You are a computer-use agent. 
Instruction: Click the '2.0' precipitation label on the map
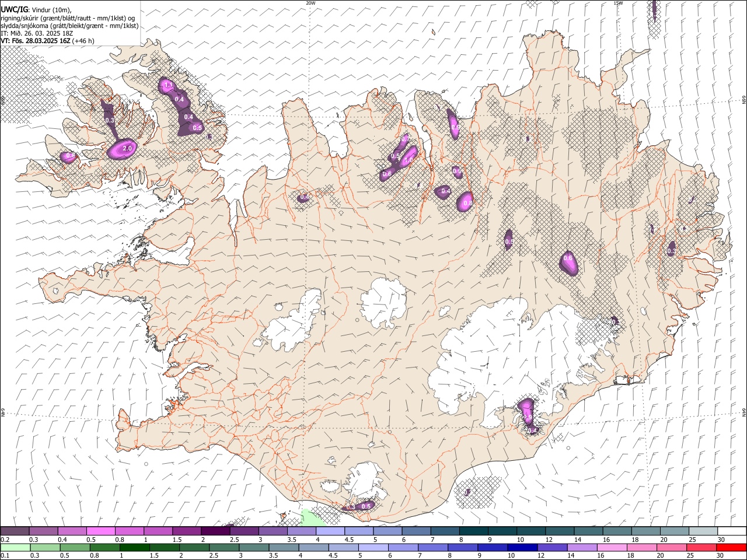128,149
